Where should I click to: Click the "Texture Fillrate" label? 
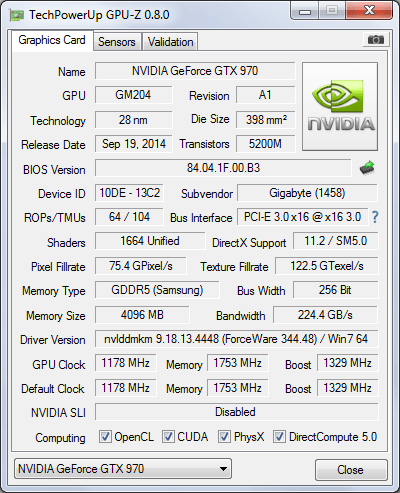pos(234,267)
